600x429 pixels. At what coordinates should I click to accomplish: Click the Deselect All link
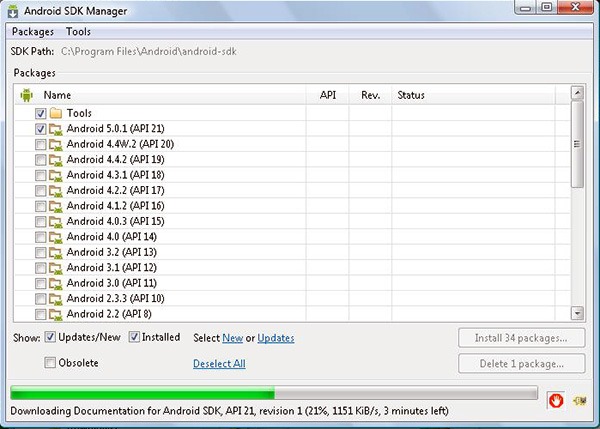(x=219, y=364)
